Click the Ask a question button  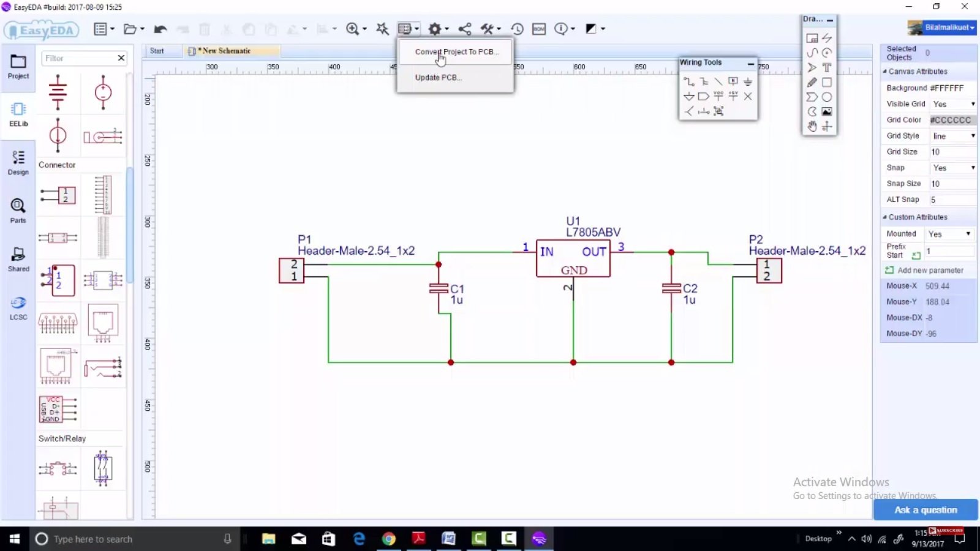coord(925,509)
